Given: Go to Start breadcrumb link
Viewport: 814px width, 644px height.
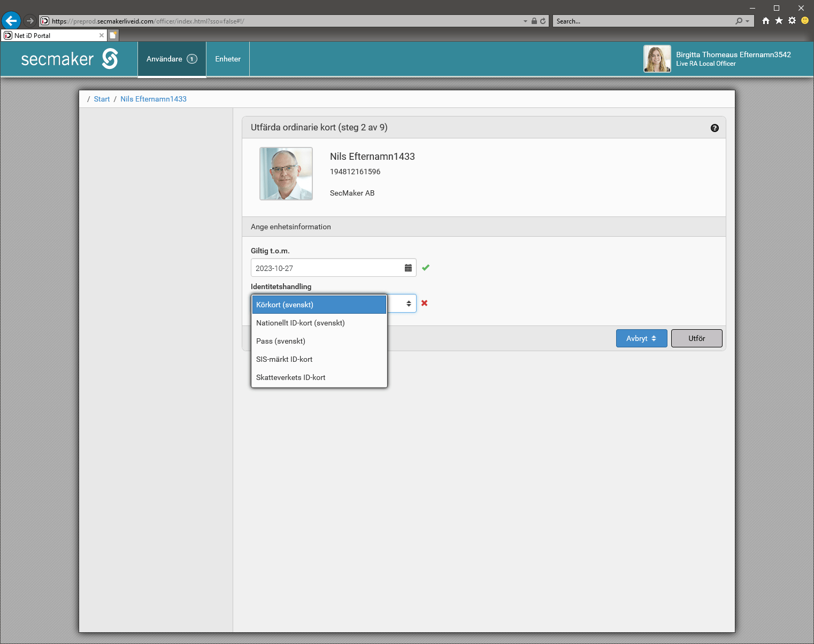Looking at the screenshot, I should pyautogui.click(x=102, y=99).
